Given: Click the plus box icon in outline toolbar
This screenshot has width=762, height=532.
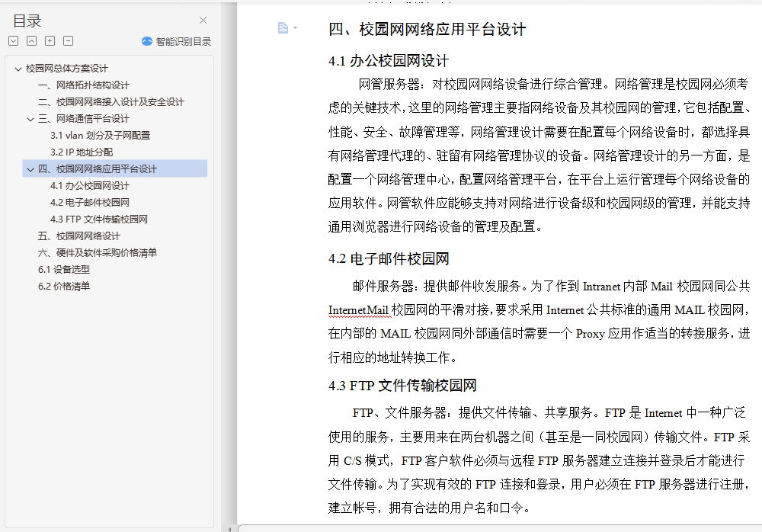Looking at the screenshot, I should point(50,41).
